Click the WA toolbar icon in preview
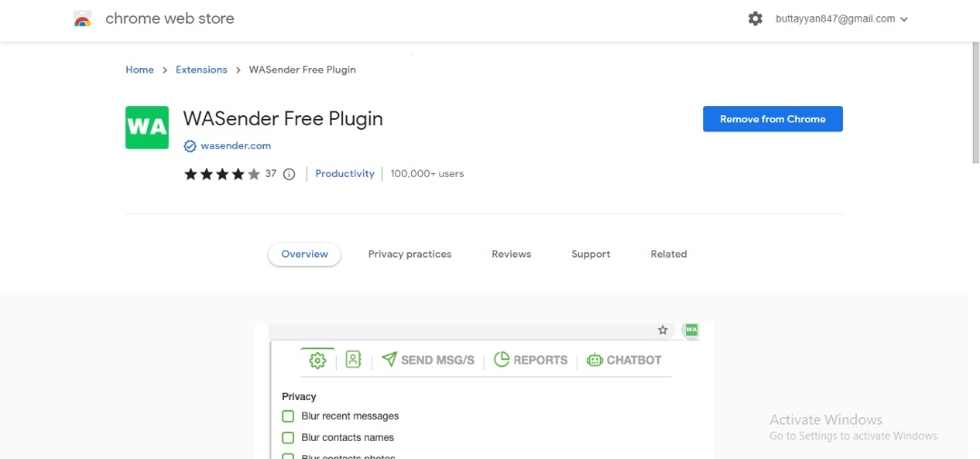This screenshot has height=459, width=980. pyautogui.click(x=691, y=329)
